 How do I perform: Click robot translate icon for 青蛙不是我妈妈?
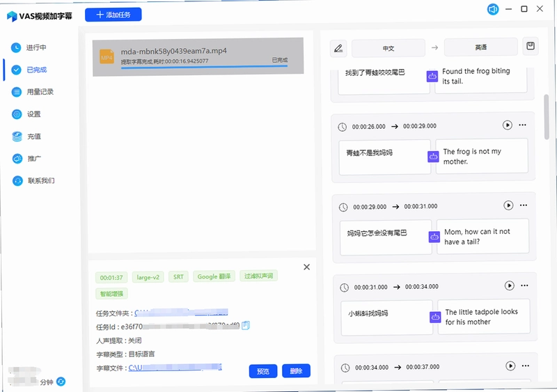433,157
